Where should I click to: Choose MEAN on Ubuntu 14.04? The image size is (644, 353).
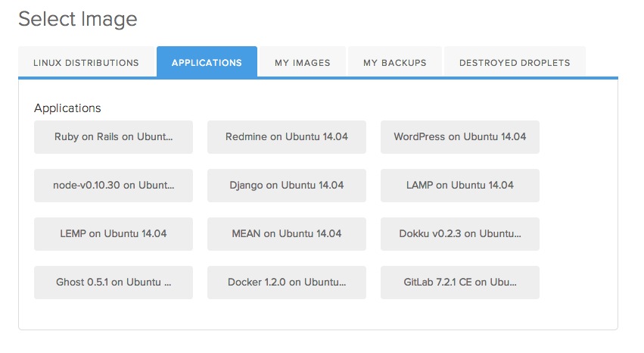287,234
